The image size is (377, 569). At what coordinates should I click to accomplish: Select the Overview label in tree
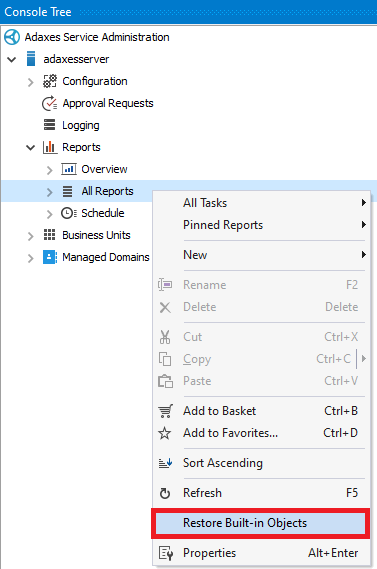pyautogui.click(x=104, y=169)
